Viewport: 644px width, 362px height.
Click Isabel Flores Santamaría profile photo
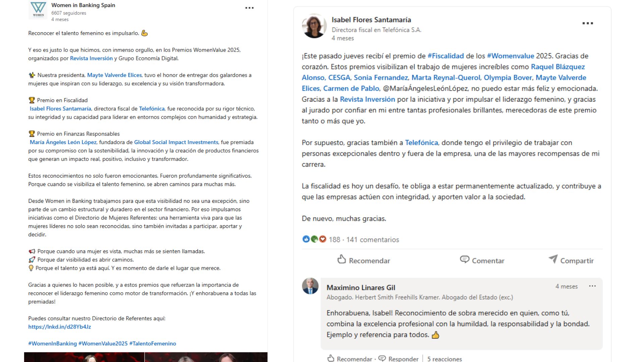pyautogui.click(x=314, y=26)
